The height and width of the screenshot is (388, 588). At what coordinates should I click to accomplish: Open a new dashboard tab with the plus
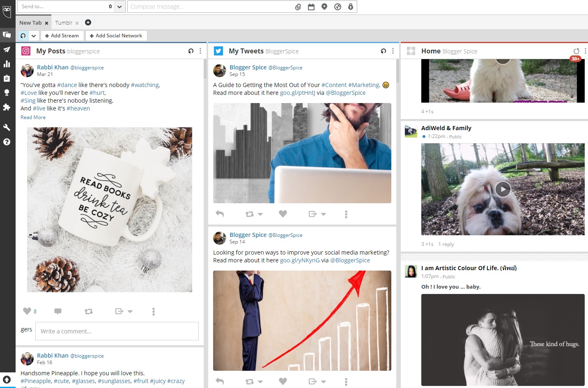click(88, 22)
